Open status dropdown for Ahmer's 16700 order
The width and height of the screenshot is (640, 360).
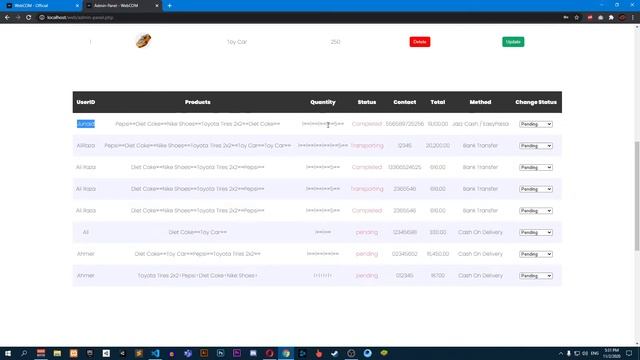536,276
